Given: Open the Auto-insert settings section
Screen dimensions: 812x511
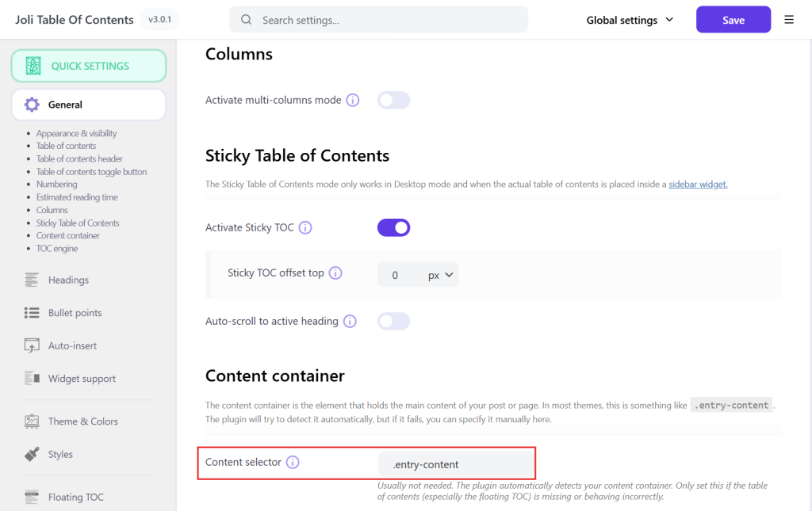Looking at the screenshot, I should 72,345.
